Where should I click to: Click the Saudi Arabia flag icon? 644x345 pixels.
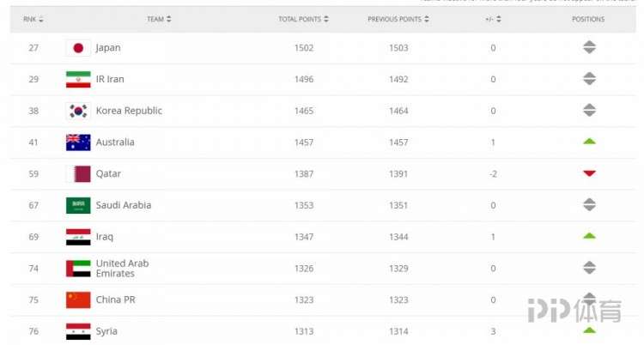point(78,205)
